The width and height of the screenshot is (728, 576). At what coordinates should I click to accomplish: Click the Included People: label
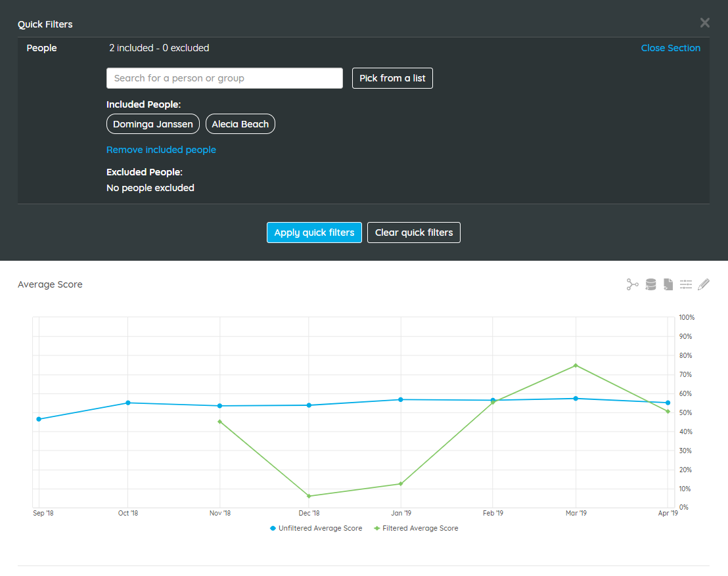click(x=143, y=104)
